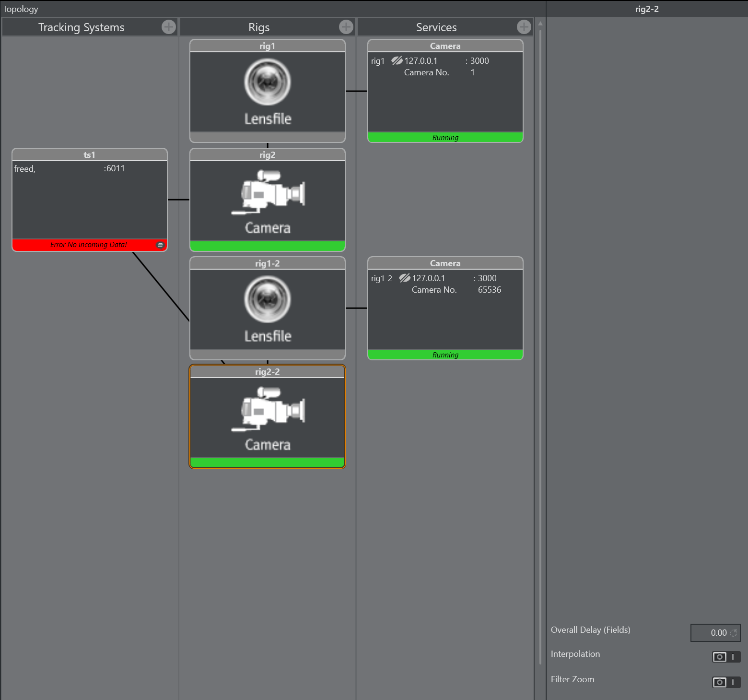
Task: Reset the Overall Delay value with reset icon
Action: click(733, 633)
